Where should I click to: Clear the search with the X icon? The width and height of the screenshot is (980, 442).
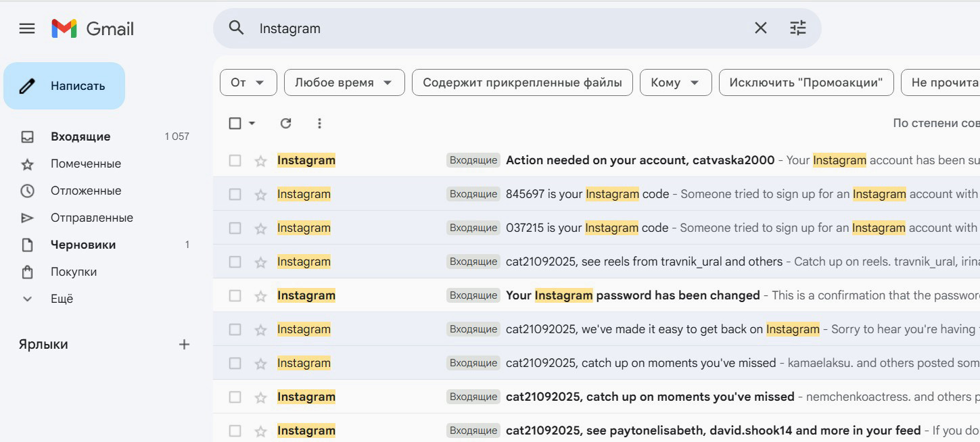coord(760,28)
